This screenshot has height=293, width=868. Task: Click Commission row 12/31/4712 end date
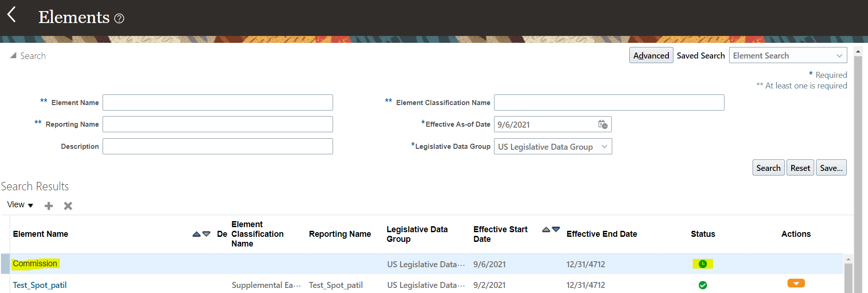(x=586, y=264)
